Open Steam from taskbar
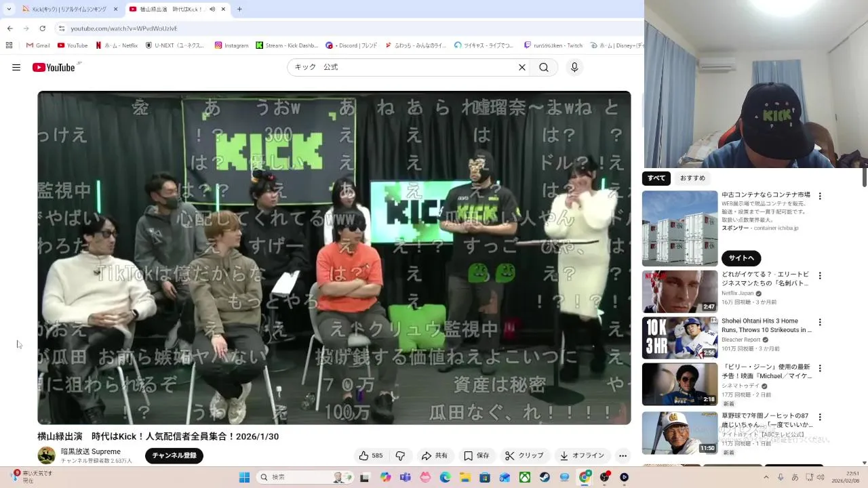The width and height of the screenshot is (868, 488). (545, 477)
